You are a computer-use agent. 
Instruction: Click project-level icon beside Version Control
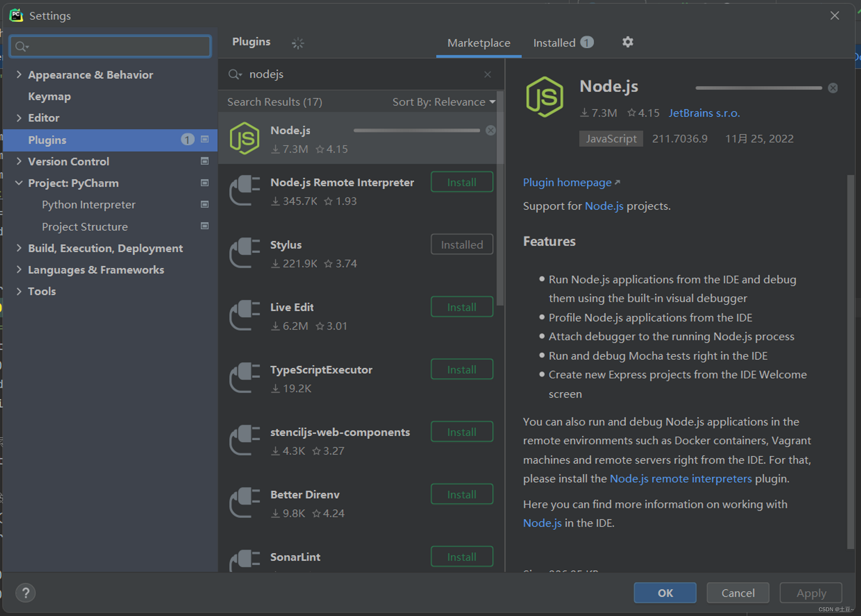click(x=205, y=161)
